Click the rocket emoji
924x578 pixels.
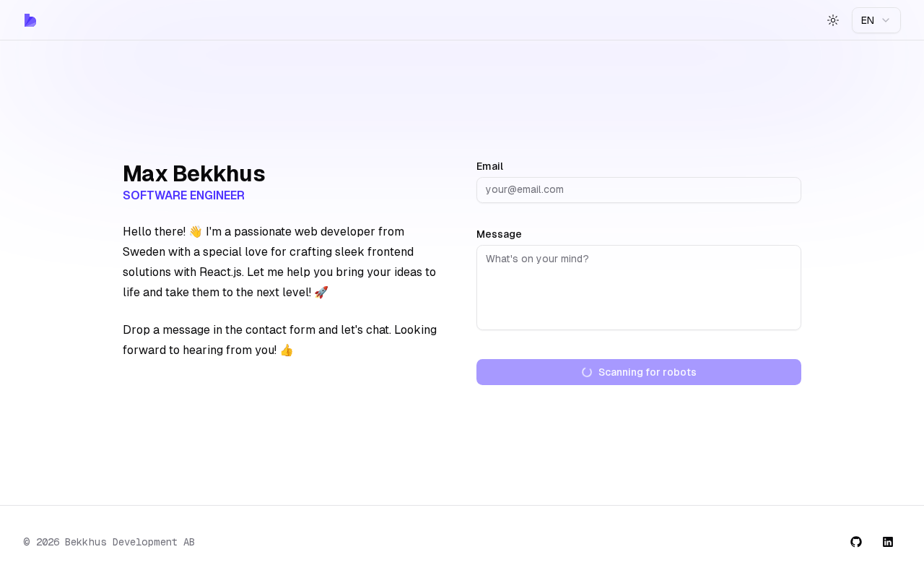(x=321, y=293)
